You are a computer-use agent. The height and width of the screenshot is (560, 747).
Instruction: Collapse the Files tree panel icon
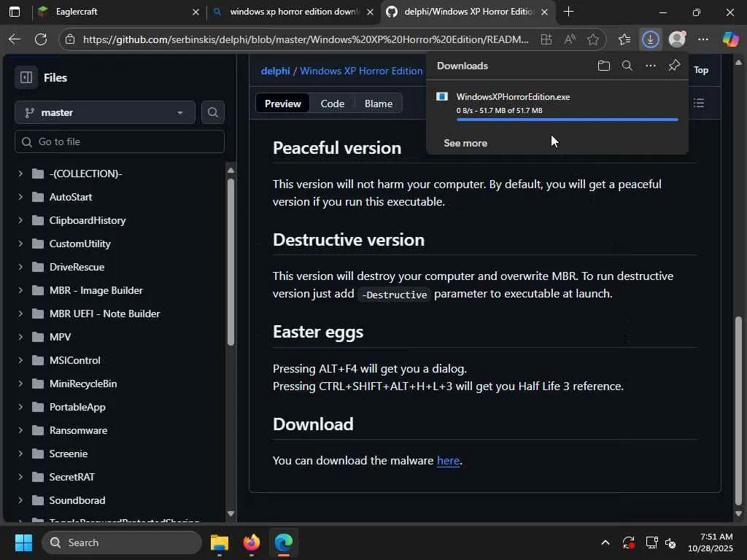26,77
